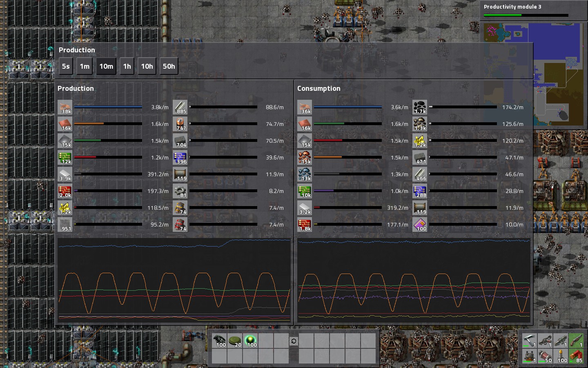The image size is (588, 368).
Task: Click iron ore 13k icon in Consumption
Action: (305, 174)
